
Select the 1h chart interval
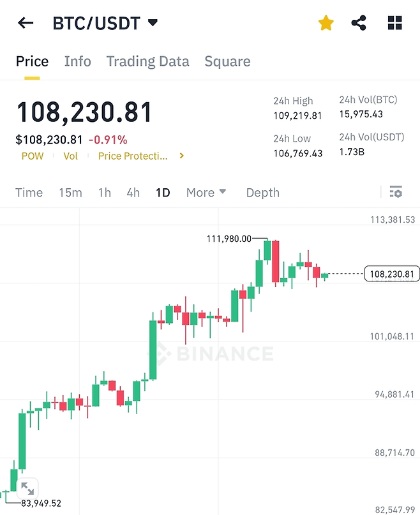tap(105, 192)
